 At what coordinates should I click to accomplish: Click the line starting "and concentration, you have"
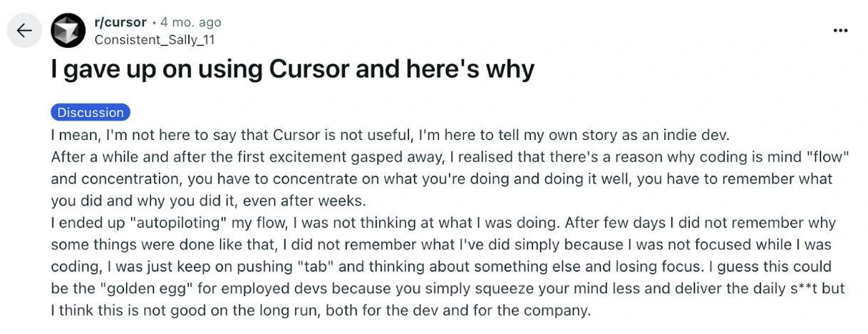(442, 178)
